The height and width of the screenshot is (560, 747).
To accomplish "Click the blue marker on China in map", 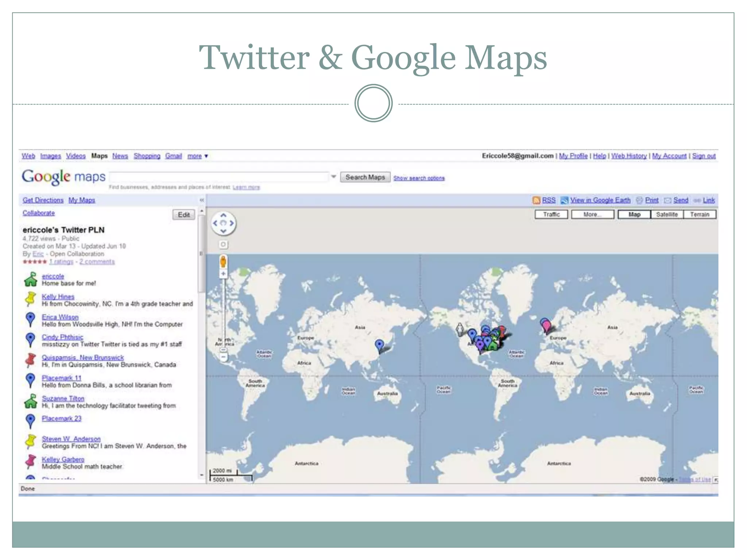I will click(x=380, y=346).
